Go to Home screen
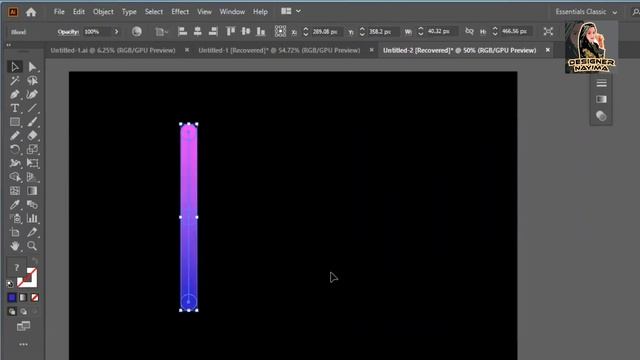 31,12
